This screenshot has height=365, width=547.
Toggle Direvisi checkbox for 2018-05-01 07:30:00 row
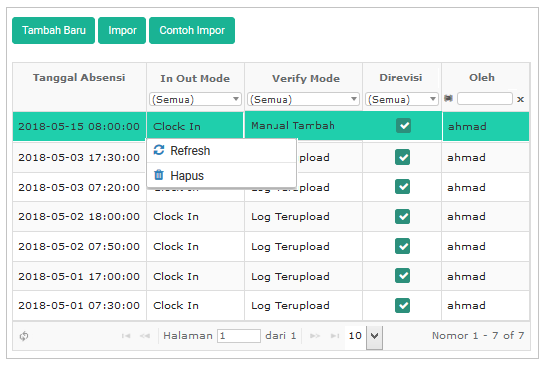(x=403, y=306)
